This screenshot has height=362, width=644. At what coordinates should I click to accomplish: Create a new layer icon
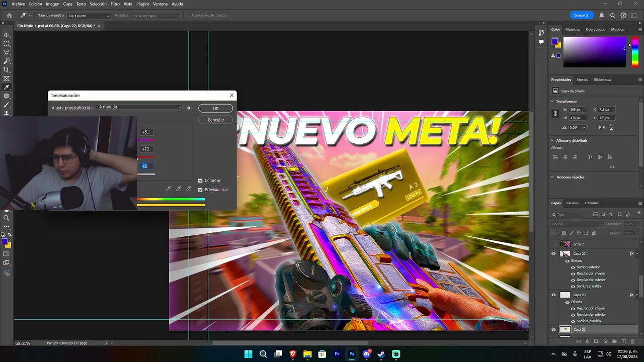tap(623, 341)
